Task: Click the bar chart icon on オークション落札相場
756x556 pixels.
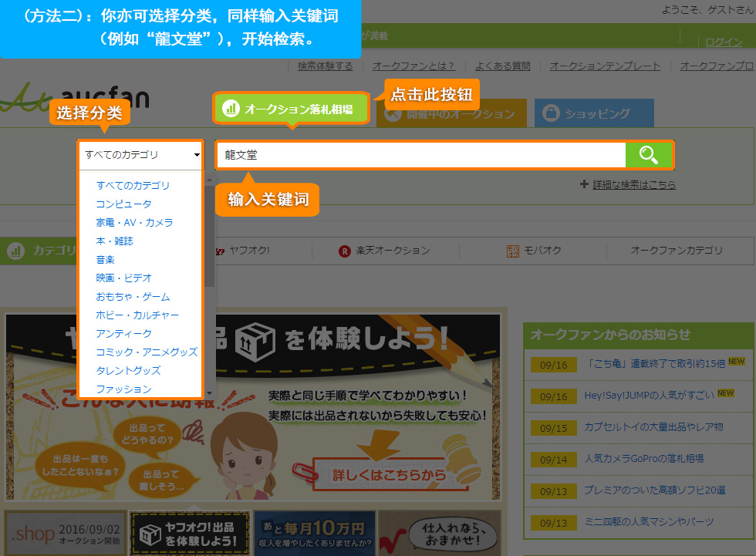Action: coord(231,109)
